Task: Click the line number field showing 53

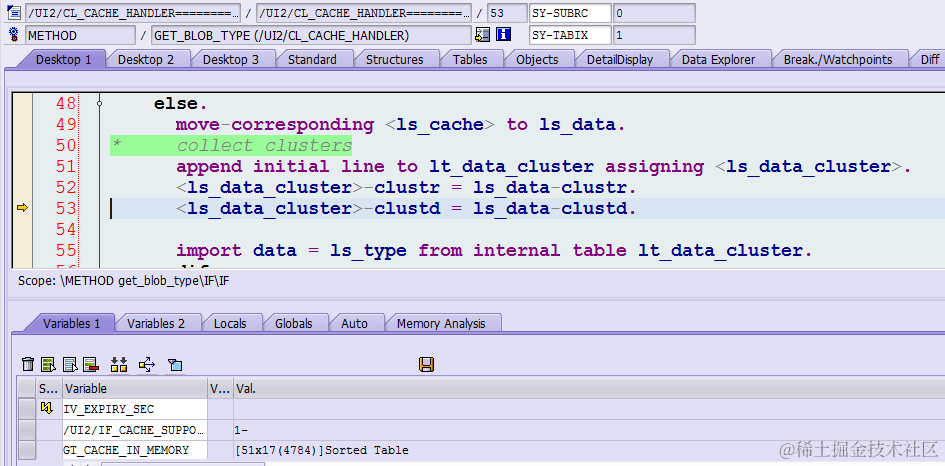Action: point(507,13)
